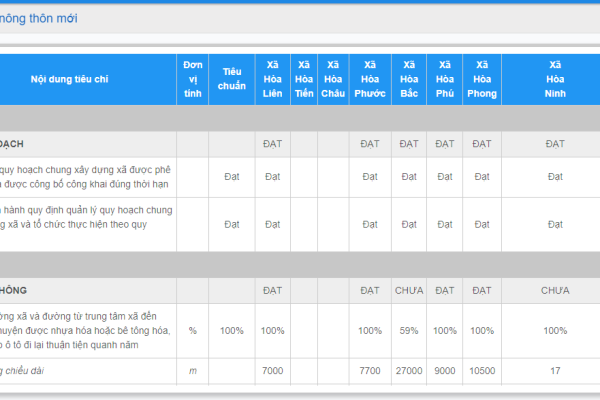The width and height of the screenshot is (600, 400).
Task: Select 'CHƯA' under the Hòa Ninh column
Action: coord(555,291)
